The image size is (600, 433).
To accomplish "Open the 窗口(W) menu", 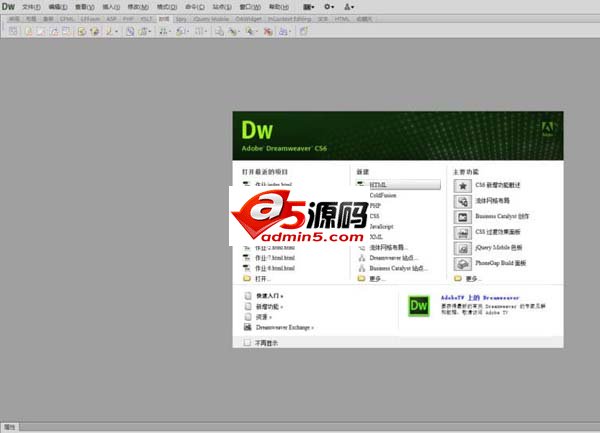I will (x=250, y=7).
